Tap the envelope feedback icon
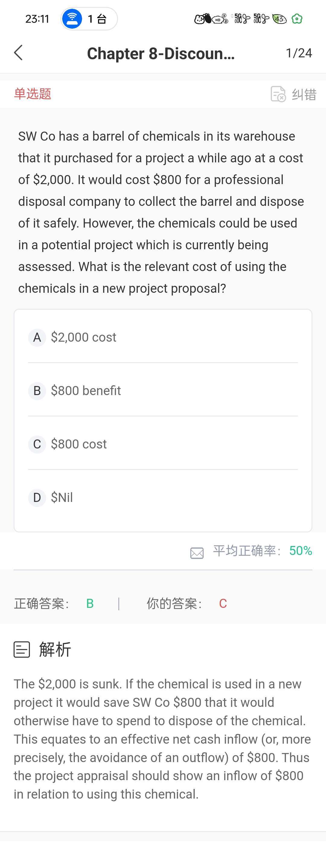The image size is (326, 868). tap(197, 553)
